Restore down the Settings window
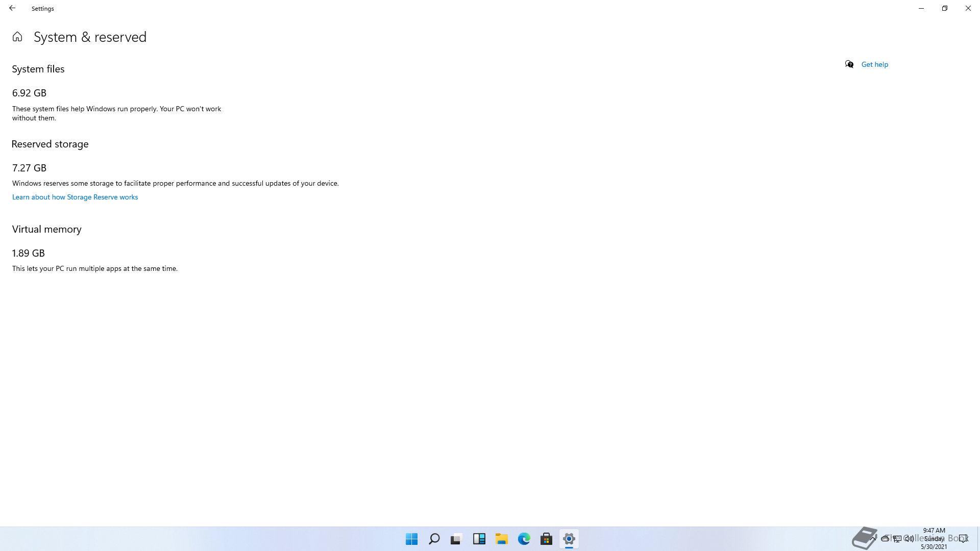980x551 pixels. [945, 8]
